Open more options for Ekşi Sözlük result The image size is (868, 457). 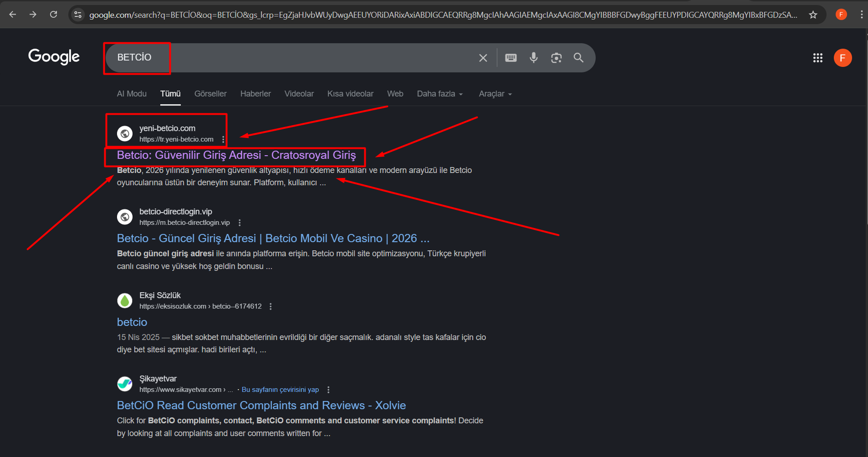pyautogui.click(x=271, y=306)
